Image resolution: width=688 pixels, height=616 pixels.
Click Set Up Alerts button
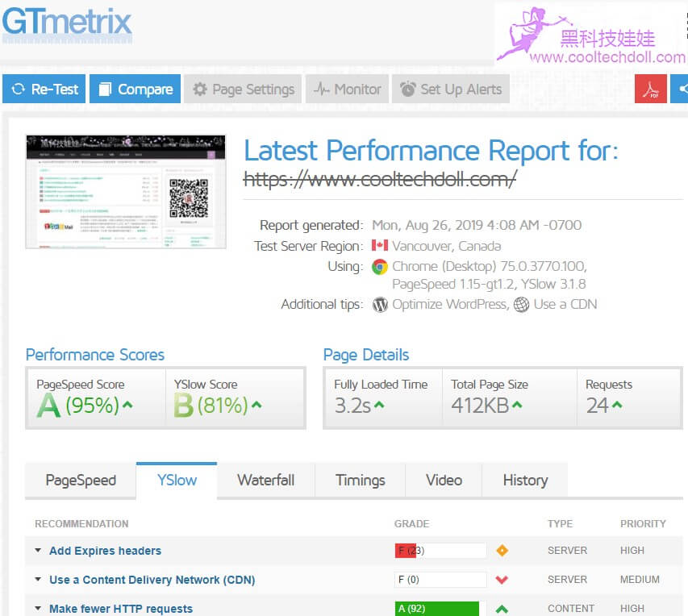[x=451, y=89]
